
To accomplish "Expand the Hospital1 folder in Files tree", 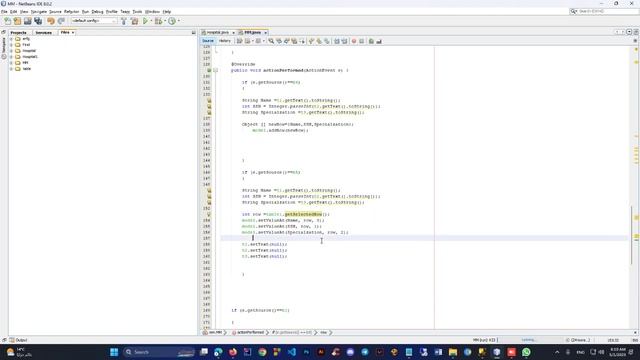I will [x=11, y=57].
